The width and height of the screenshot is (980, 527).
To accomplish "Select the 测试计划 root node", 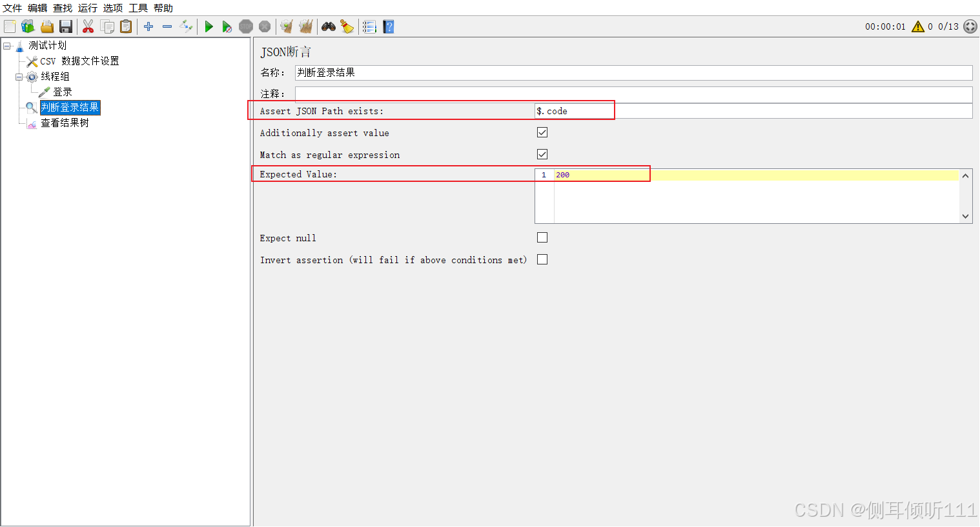I will coord(47,46).
